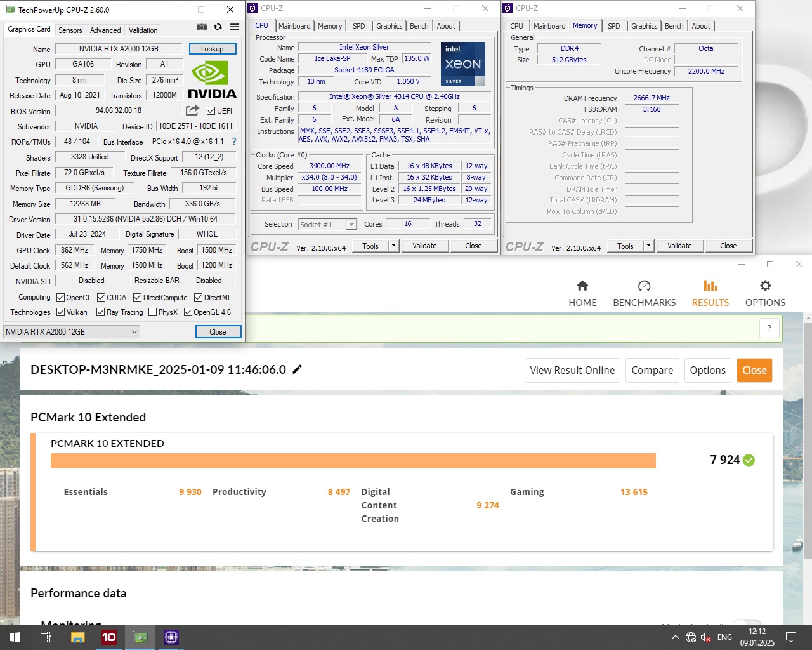Open PCMark OPTIONS gear icon
The height and width of the screenshot is (650, 812).
click(x=765, y=286)
